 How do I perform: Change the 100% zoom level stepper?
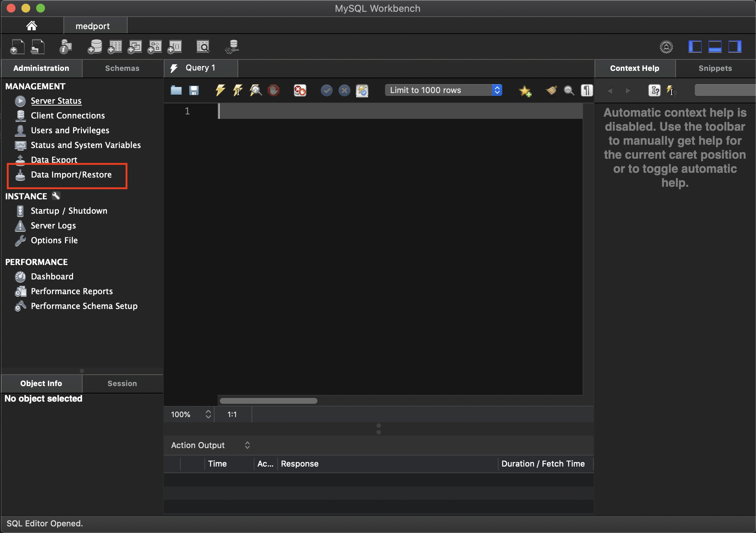tap(208, 414)
